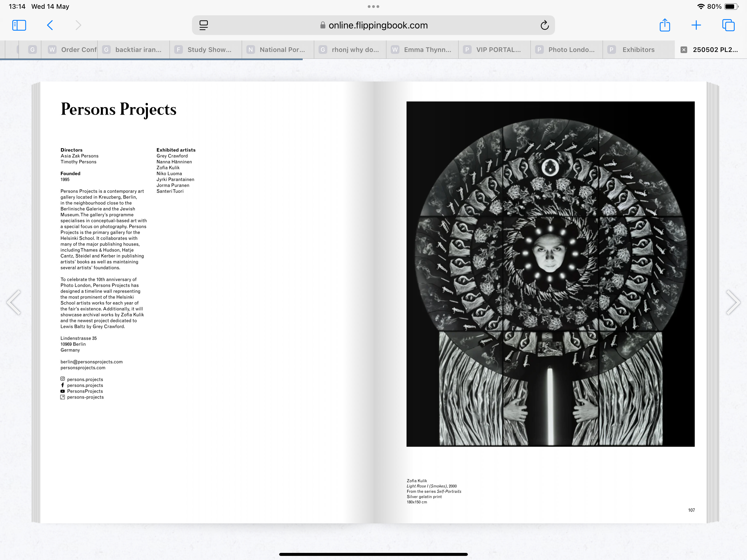Click the 180x150 cm caption line
747x560 pixels.
click(417, 502)
